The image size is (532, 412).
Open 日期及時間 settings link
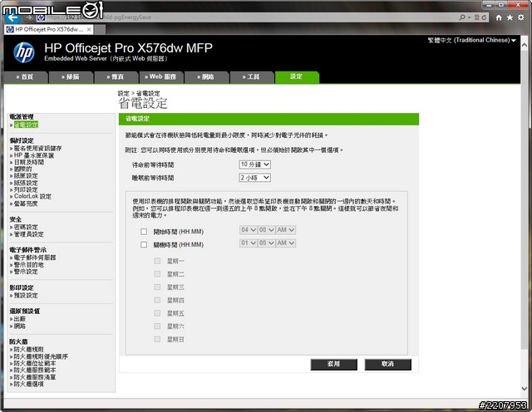(29, 162)
